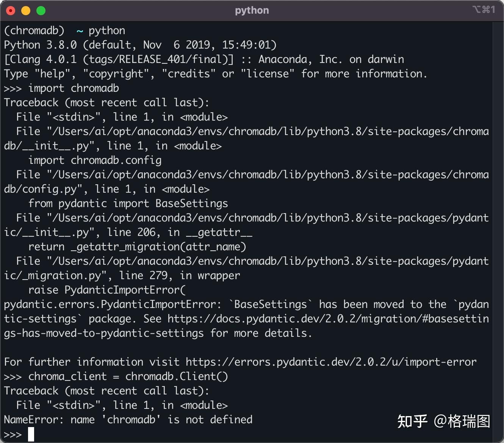Click the 'chroma_client = chromadb.Client()' command
This screenshot has width=504, height=443.
128,377
